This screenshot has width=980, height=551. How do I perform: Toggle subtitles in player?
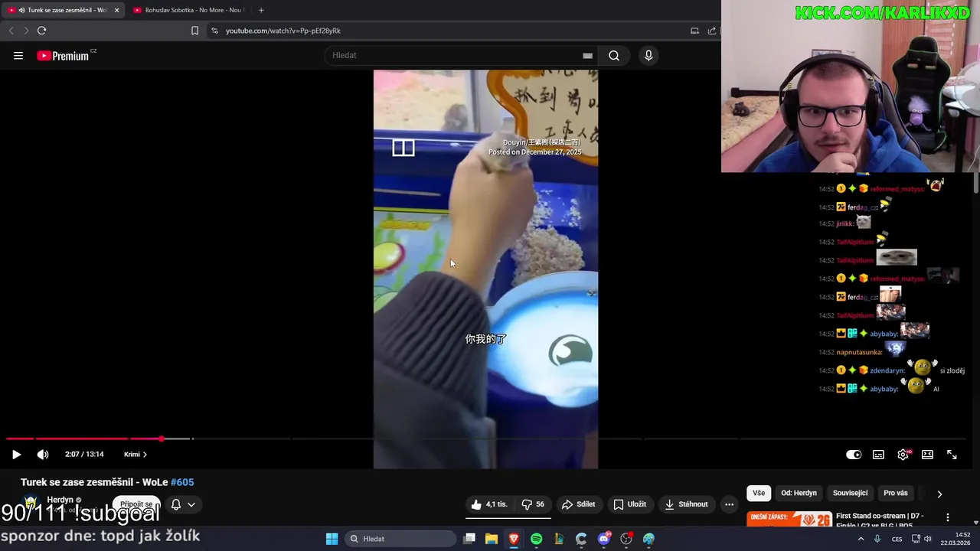click(x=878, y=455)
